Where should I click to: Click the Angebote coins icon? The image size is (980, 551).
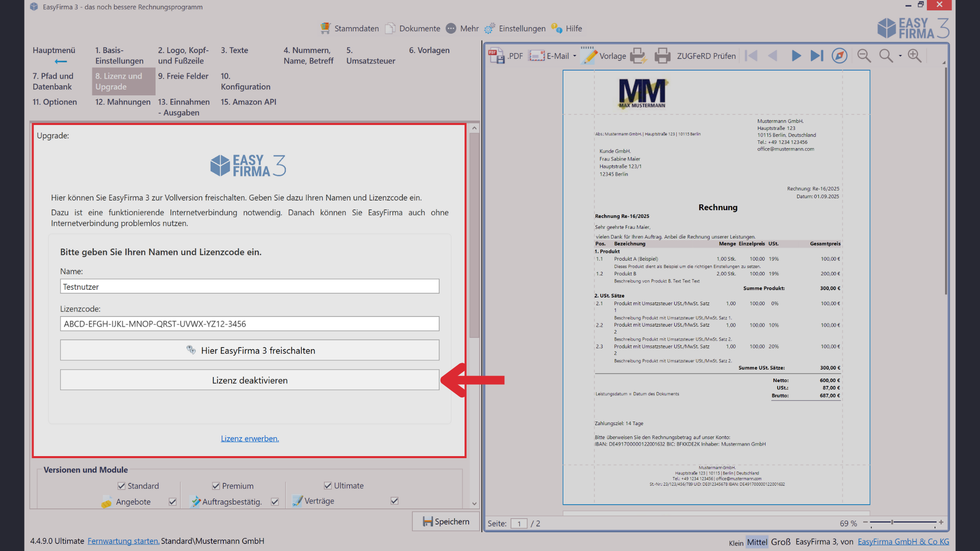pos(106,502)
